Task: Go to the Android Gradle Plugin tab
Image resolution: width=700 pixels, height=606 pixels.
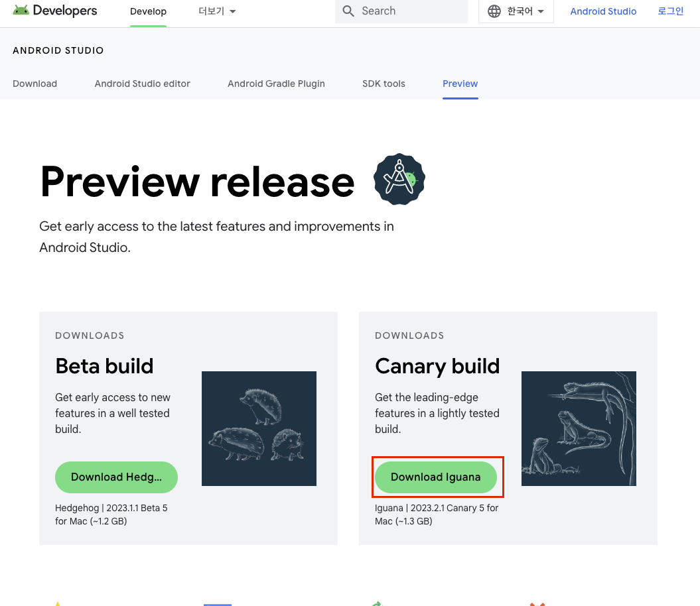Action: pos(276,84)
